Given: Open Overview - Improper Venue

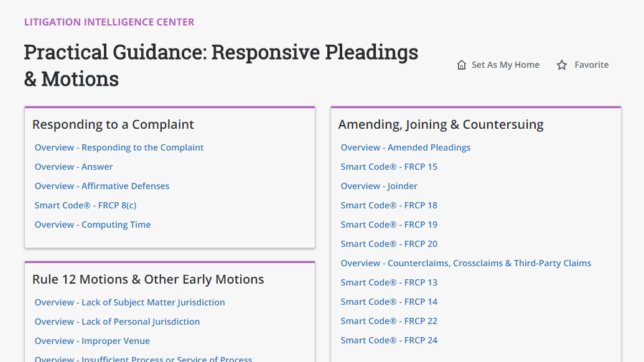Looking at the screenshot, I should click(x=92, y=341).
